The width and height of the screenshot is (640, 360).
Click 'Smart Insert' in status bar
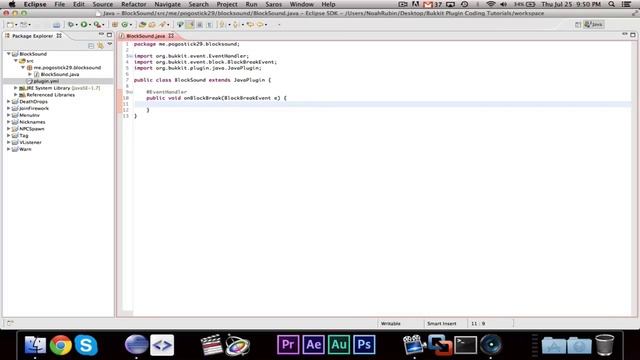click(x=441, y=323)
